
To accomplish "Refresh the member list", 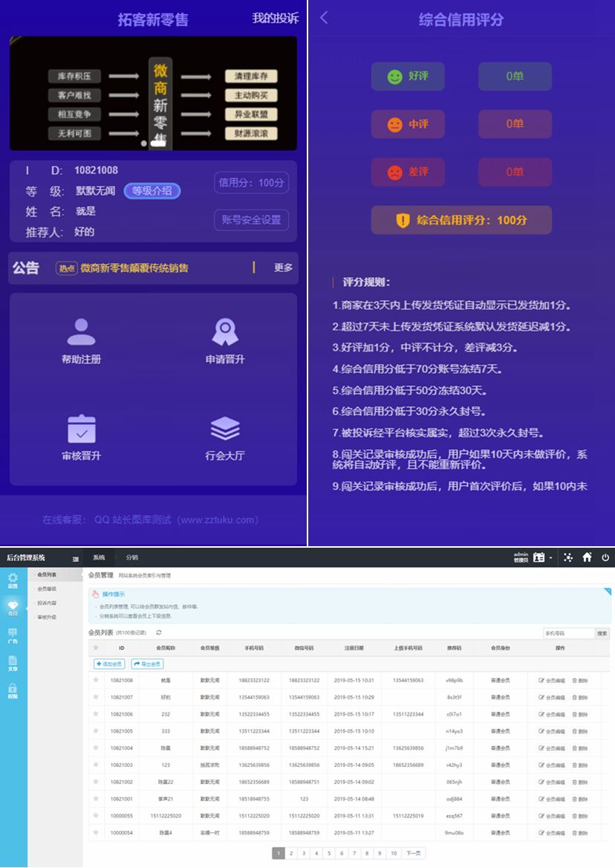I will point(159,632).
